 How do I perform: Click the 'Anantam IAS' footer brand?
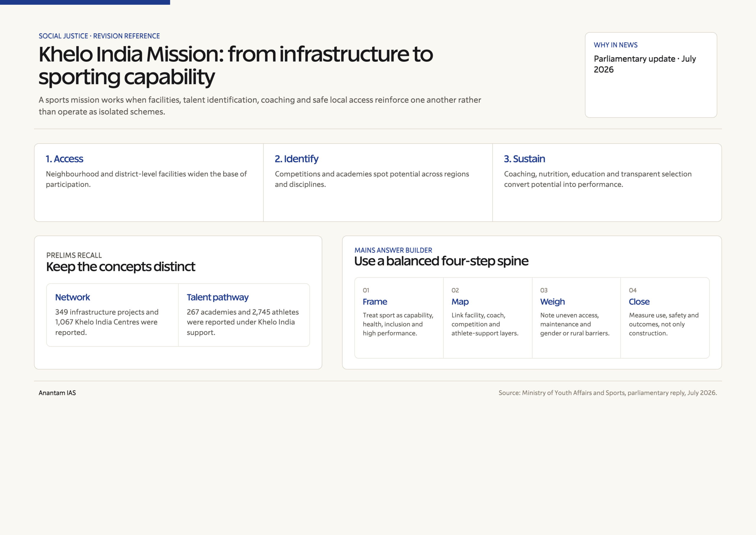[57, 393]
